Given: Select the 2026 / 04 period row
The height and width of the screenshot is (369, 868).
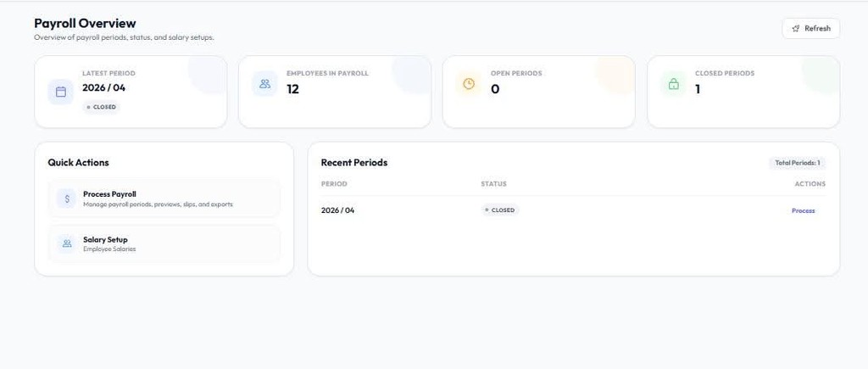Looking at the screenshot, I should pos(573,210).
